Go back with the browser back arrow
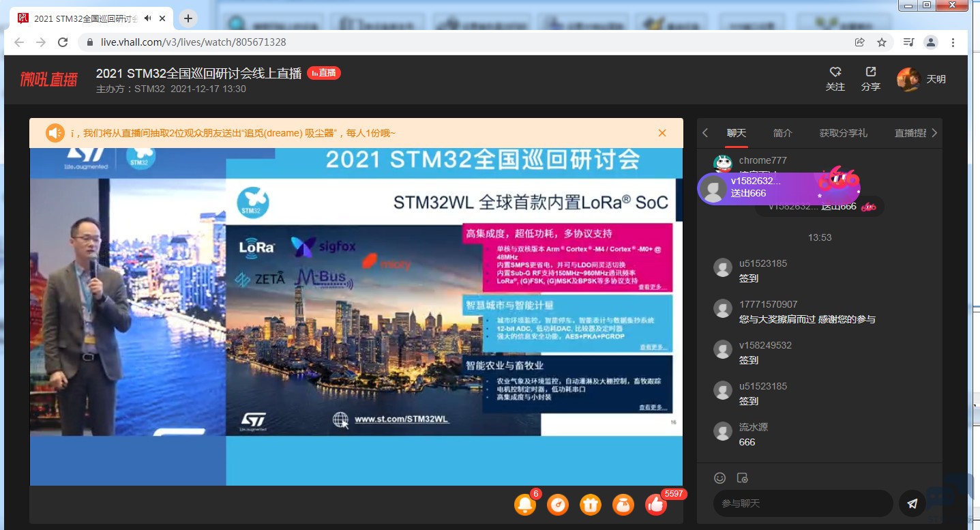Viewport: 980px width, 530px height. [19, 42]
